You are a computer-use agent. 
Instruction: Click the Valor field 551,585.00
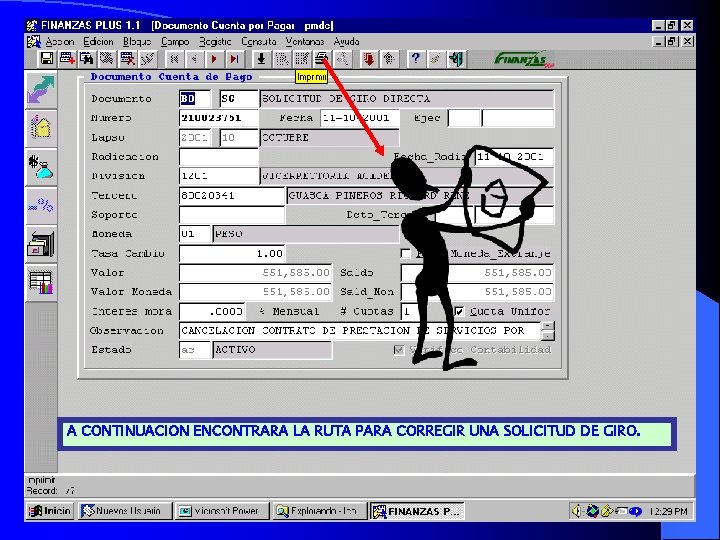coord(255,273)
